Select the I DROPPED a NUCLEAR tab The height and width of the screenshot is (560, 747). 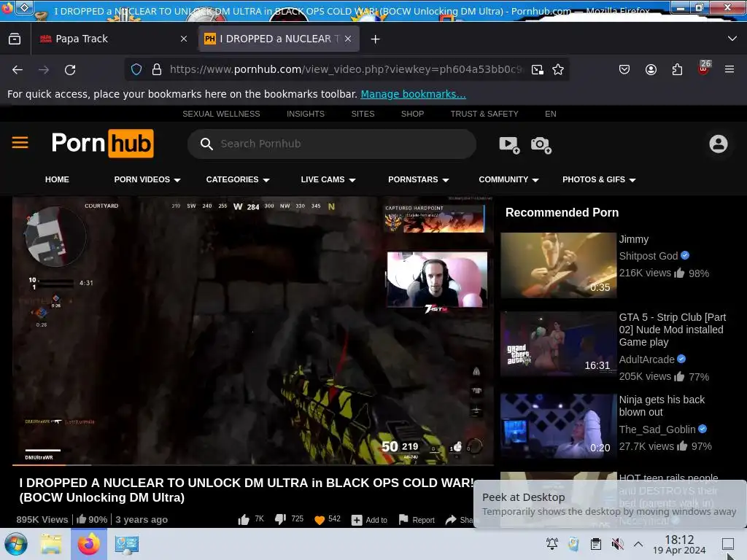pos(279,39)
